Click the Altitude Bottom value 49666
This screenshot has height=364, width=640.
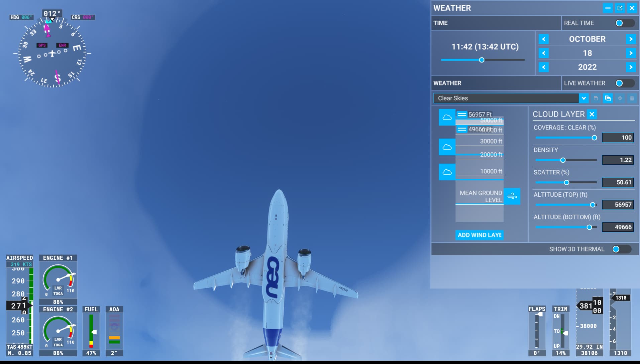[x=618, y=227]
